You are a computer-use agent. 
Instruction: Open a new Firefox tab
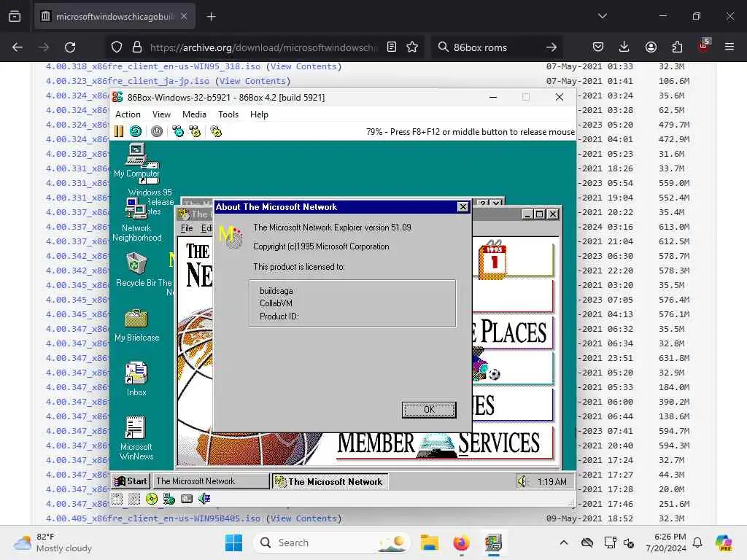211,17
